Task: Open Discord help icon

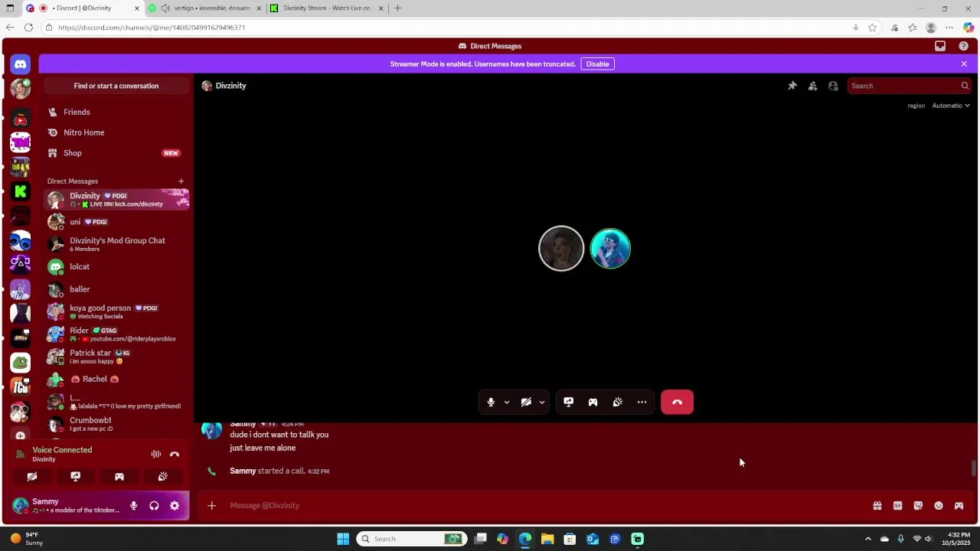Action: (963, 46)
